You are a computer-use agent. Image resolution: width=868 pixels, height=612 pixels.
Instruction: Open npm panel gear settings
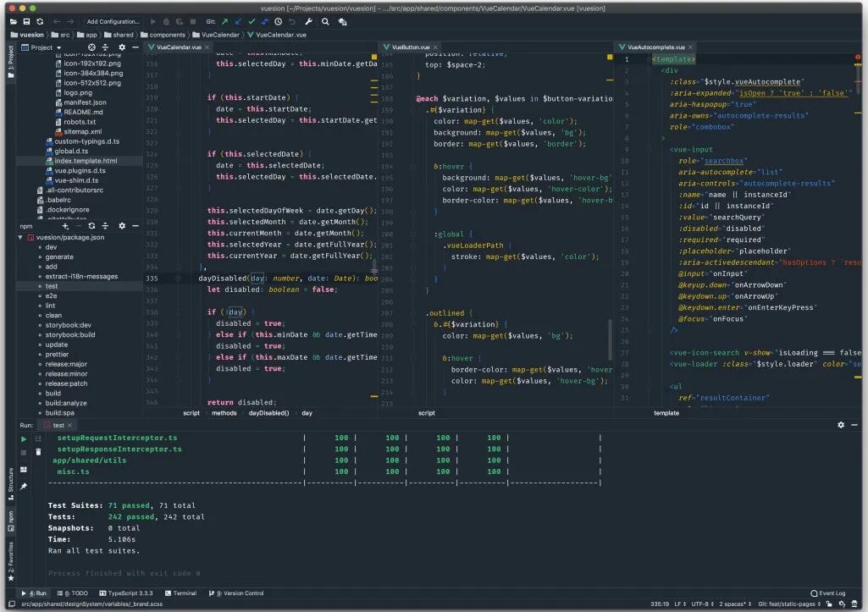[122, 226]
